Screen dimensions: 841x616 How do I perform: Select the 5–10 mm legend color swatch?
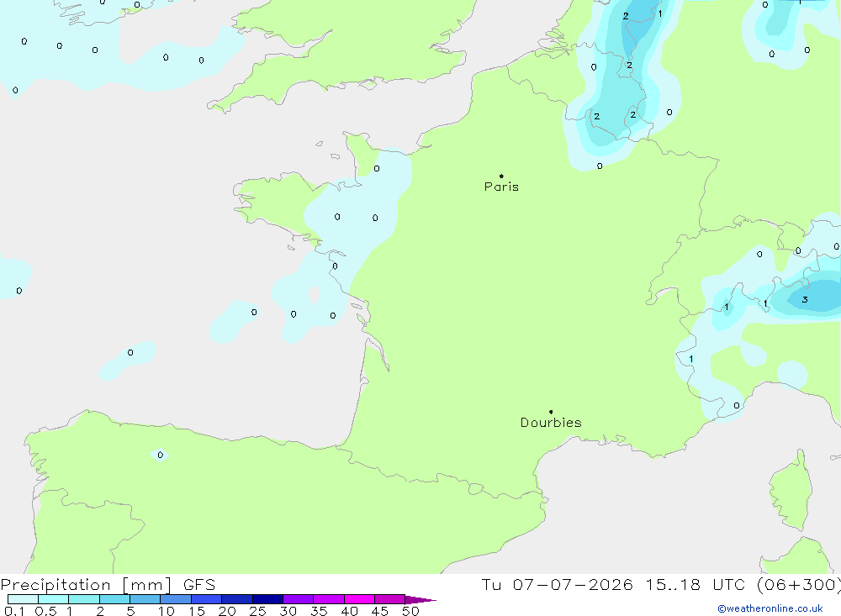coord(145,599)
